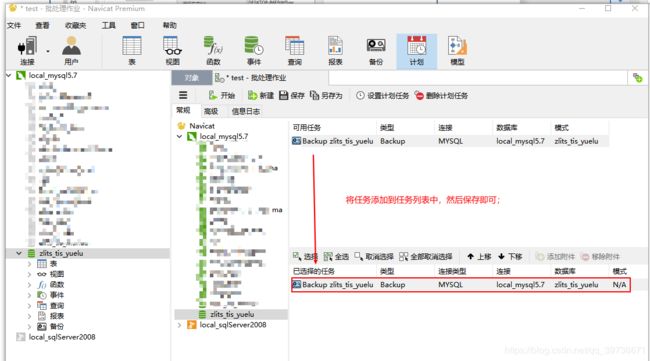Screen dimensions: 650x361
Task: Move the task up with 上移
Action: click(479, 257)
